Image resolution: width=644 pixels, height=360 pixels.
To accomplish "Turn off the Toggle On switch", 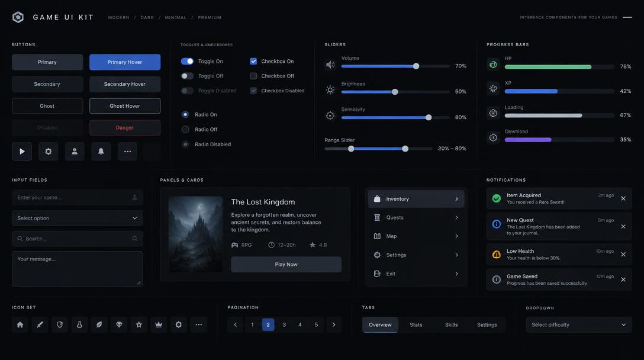I will [x=187, y=61].
